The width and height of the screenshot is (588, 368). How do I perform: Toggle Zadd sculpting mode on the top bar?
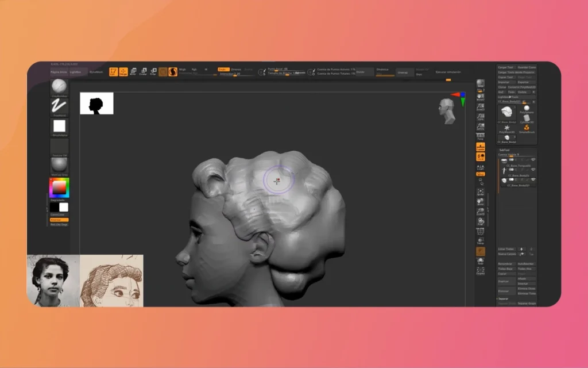pyautogui.click(x=224, y=69)
